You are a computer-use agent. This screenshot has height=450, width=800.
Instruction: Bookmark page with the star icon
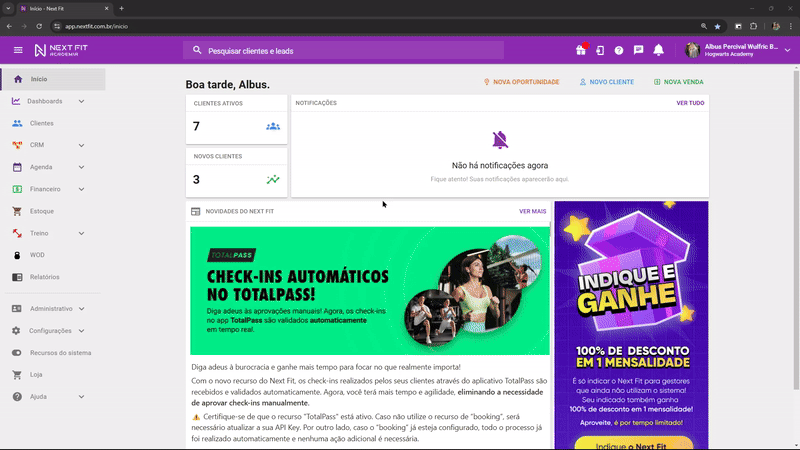717,26
